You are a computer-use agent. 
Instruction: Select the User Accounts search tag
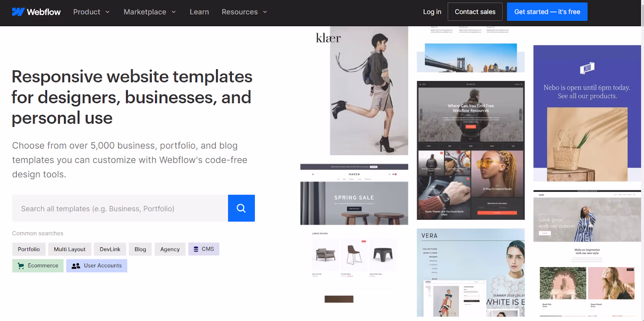[x=97, y=266]
